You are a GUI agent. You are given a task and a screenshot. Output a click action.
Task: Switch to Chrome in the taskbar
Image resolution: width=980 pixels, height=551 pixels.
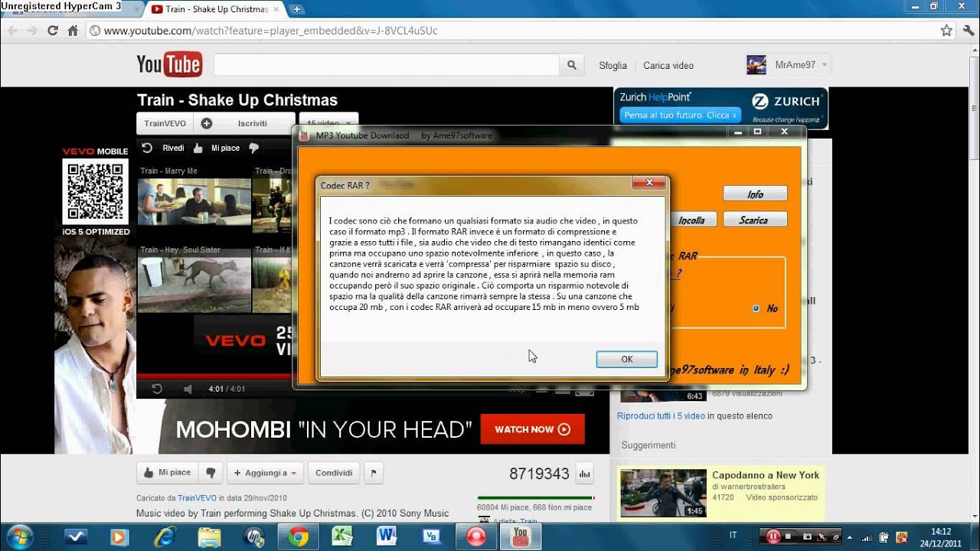point(299,537)
